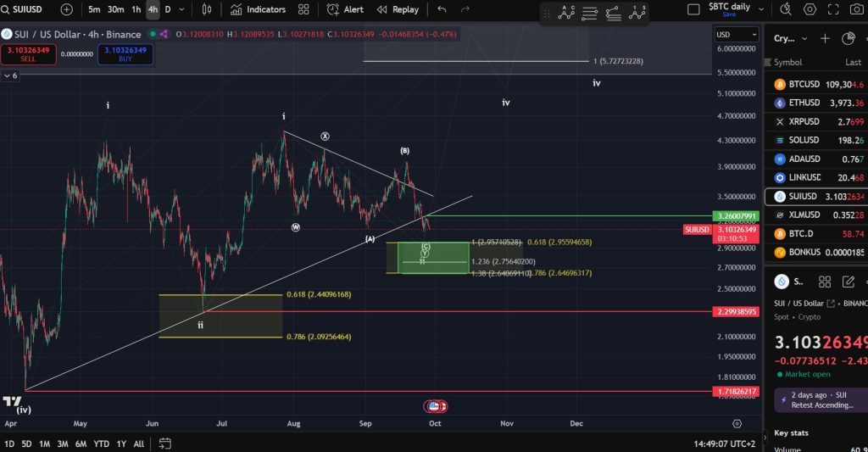Expand the Cry... watchlist name dropdown
Screen dimensions: 868x452
[x=791, y=38]
